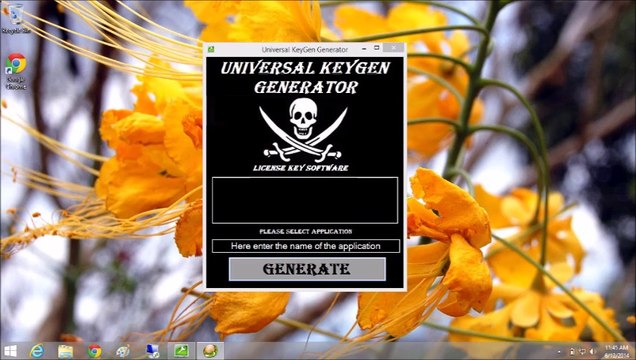Open the Paint palette taskbar icon
Screen dimensions: 636x360
pos(123,351)
